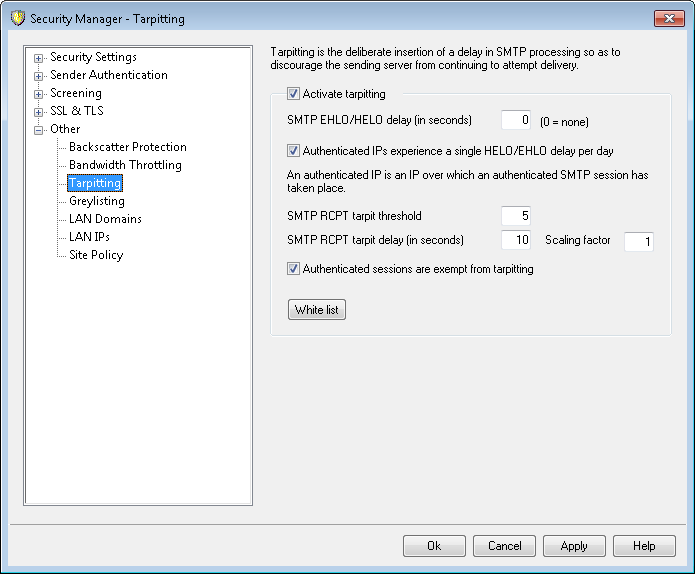The image size is (695, 574).
Task: Open the White list button
Action: (316, 310)
